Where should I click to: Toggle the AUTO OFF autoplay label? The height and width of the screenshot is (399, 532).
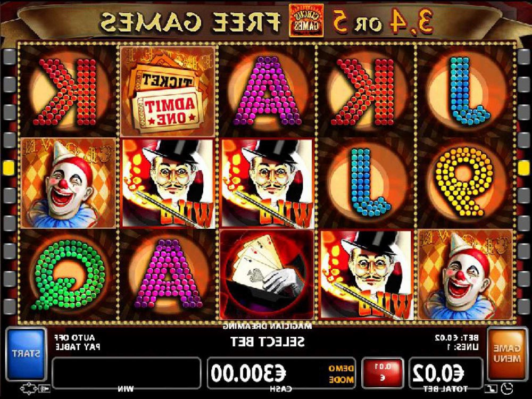[74, 338]
